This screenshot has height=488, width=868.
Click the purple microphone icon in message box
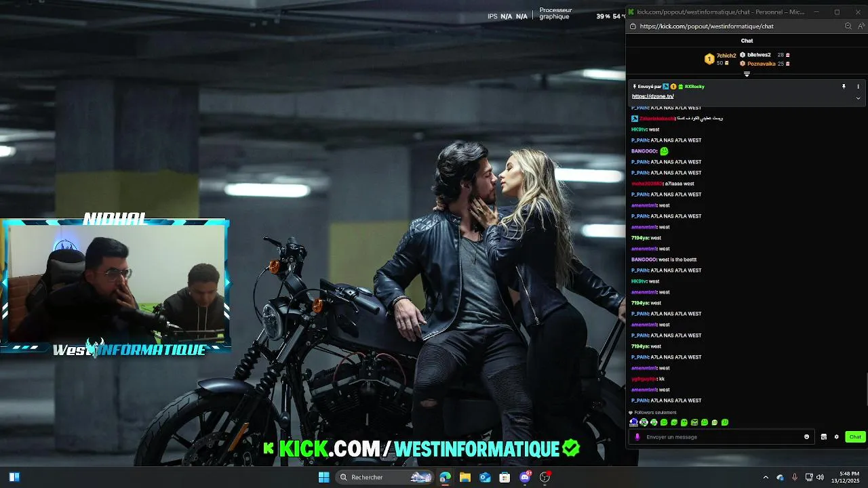[x=637, y=437]
